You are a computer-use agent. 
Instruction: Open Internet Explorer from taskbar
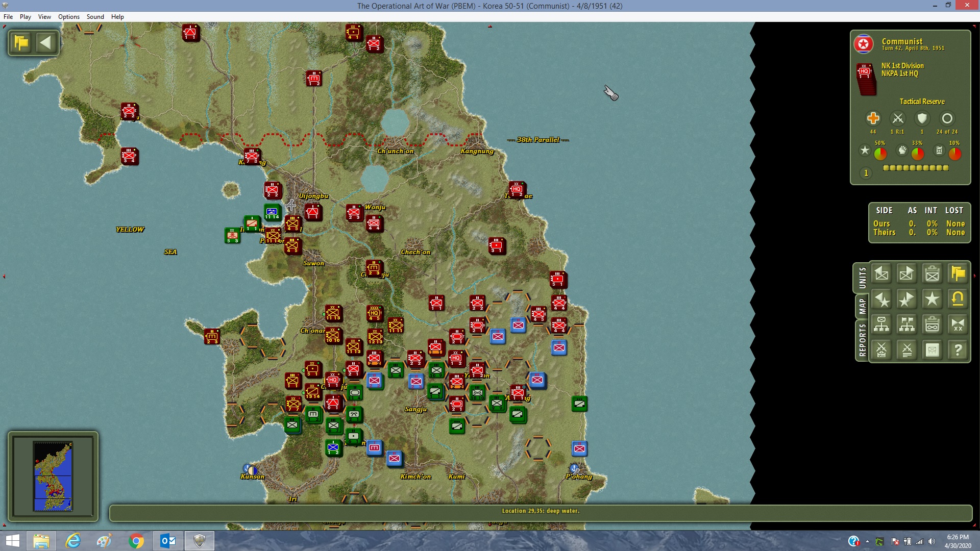[x=73, y=541]
